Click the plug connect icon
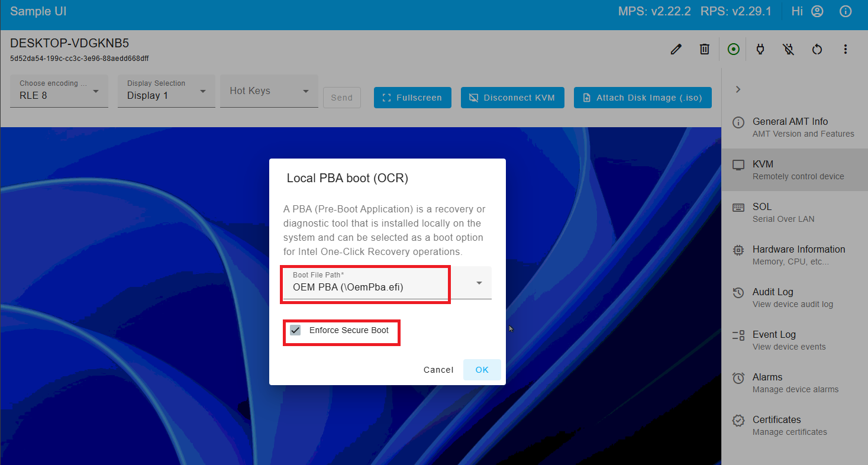Screen dimensions: 868x465 tap(760, 49)
